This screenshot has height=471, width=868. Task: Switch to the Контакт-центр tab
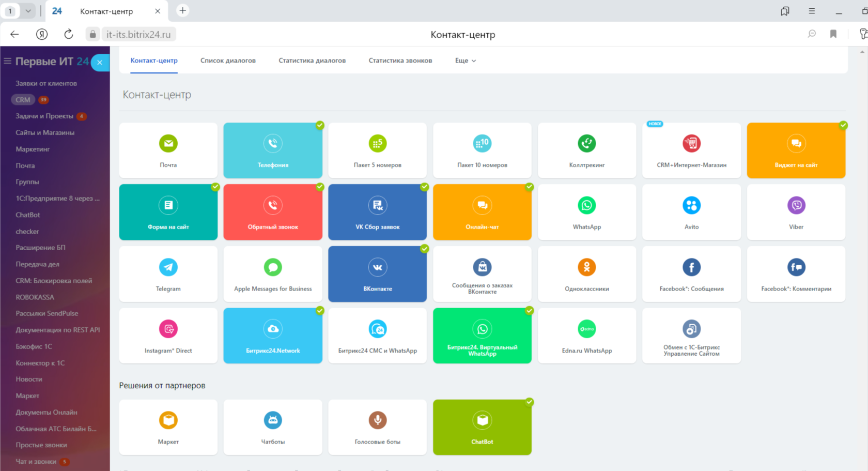[x=154, y=60]
